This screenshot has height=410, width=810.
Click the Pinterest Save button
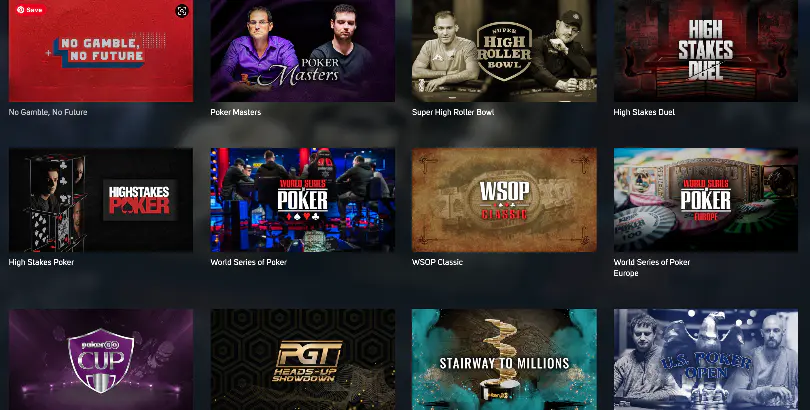pos(30,10)
